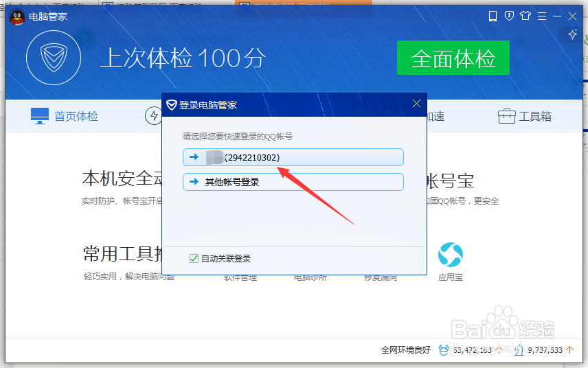Click the 53,472,163 counter in status bar
This screenshot has width=588, height=368.
click(473, 350)
